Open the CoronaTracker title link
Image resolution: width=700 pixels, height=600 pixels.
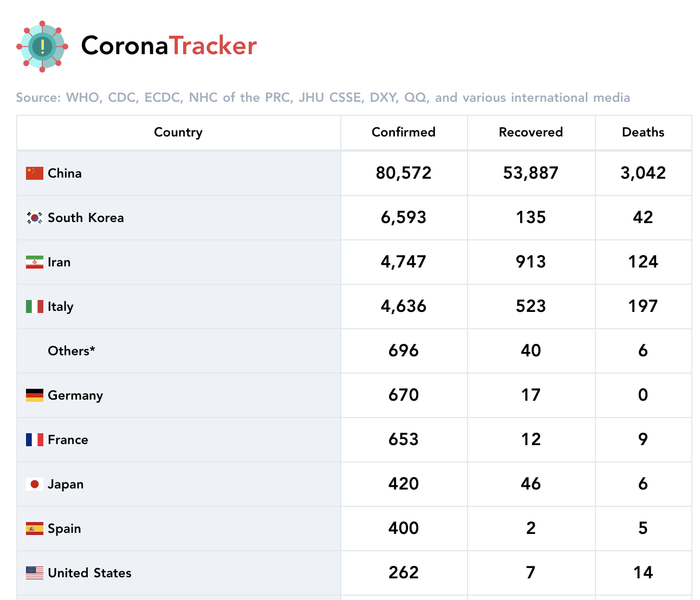[169, 46]
